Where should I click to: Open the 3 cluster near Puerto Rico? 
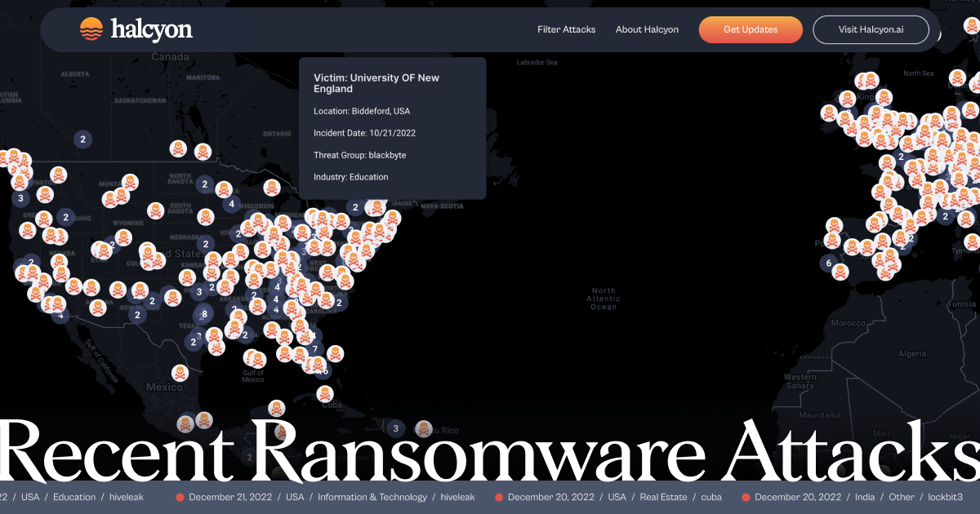point(396,428)
